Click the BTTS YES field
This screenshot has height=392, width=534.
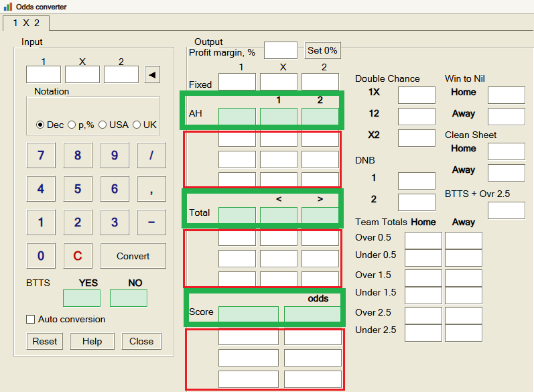coord(82,298)
